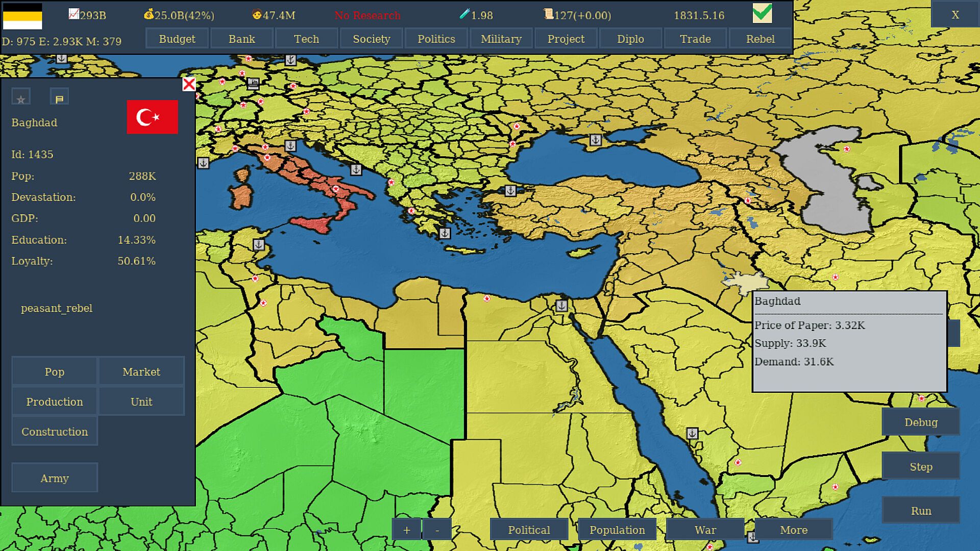This screenshot has width=980, height=551.
Task: Click the player's black-yellow-white flag
Action: (x=22, y=16)
